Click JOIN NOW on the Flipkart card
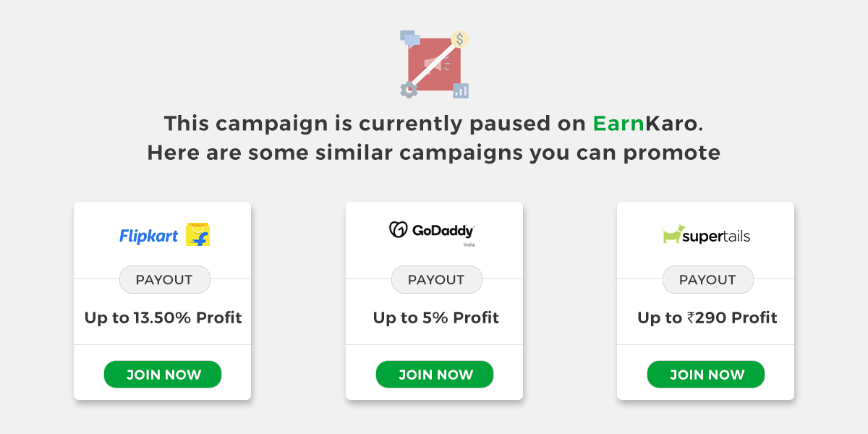The image size is (868, 434). (163, 374)
